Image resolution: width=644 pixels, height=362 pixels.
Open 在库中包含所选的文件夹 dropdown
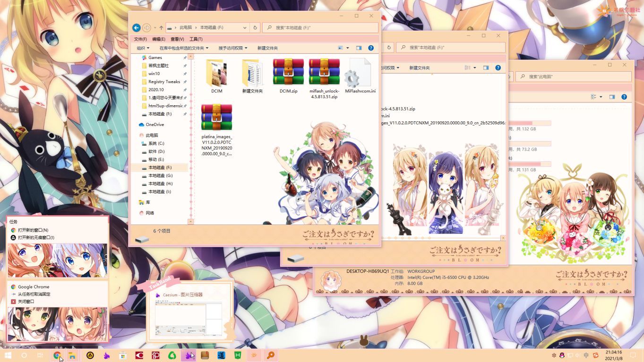point(184,48)
